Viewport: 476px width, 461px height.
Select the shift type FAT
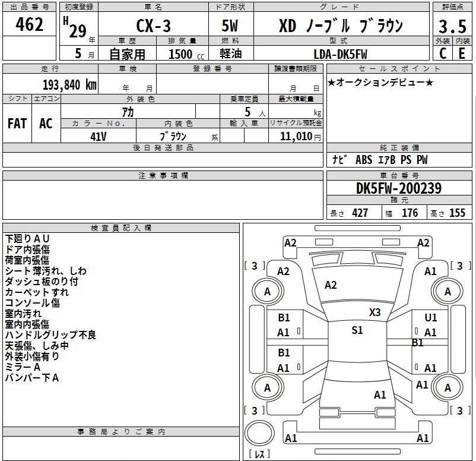click(x=17, y=124)
